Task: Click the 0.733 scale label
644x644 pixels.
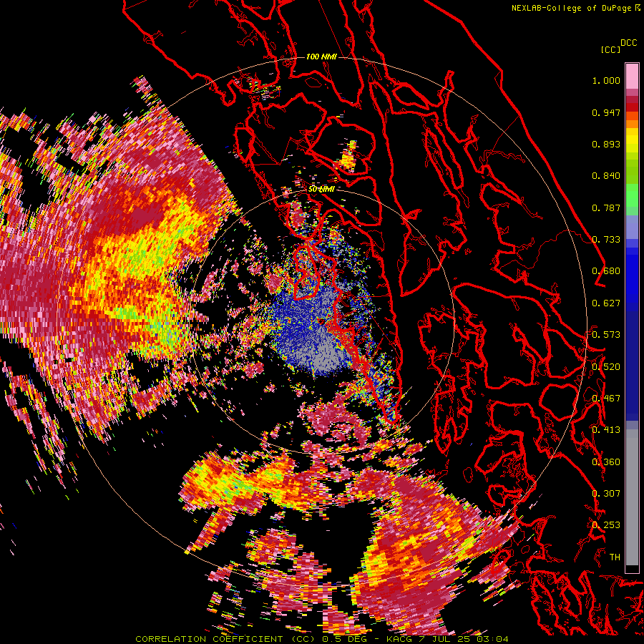Action: tap(606, 240)
